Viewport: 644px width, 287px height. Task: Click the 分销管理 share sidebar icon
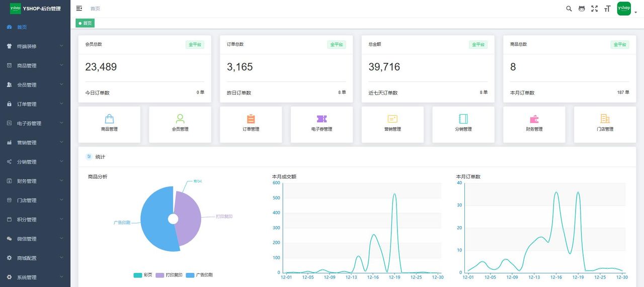9,162
